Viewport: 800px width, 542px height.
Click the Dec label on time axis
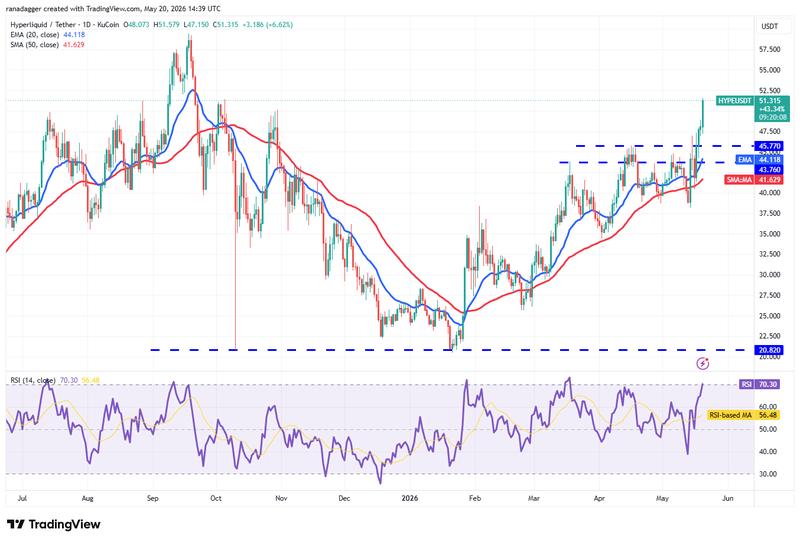tap(344, 498)
